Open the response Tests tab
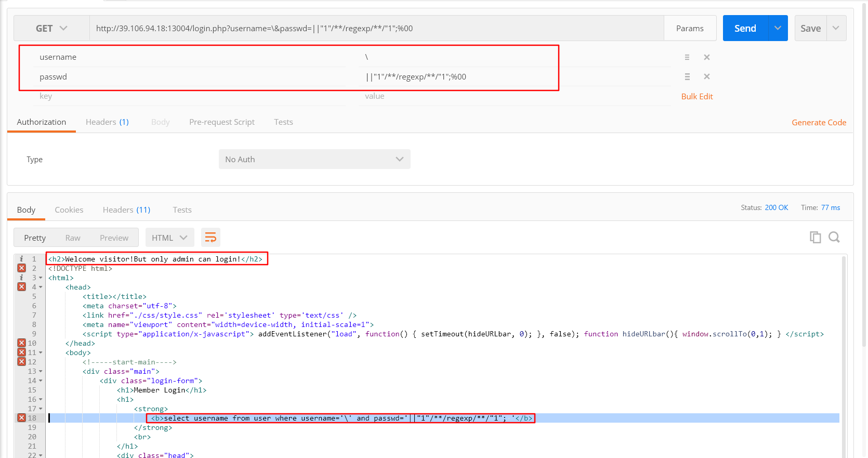868x458 pixels. 182,210
